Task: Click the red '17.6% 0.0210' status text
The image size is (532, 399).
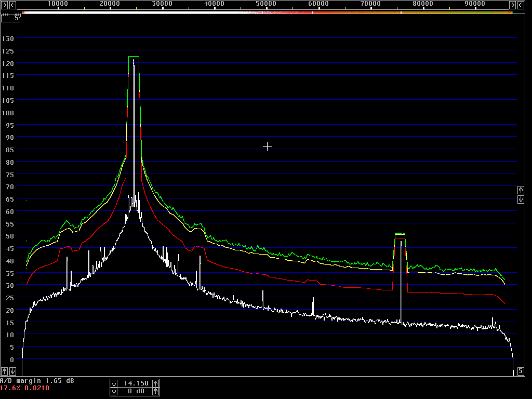Action: pos(24,388)
